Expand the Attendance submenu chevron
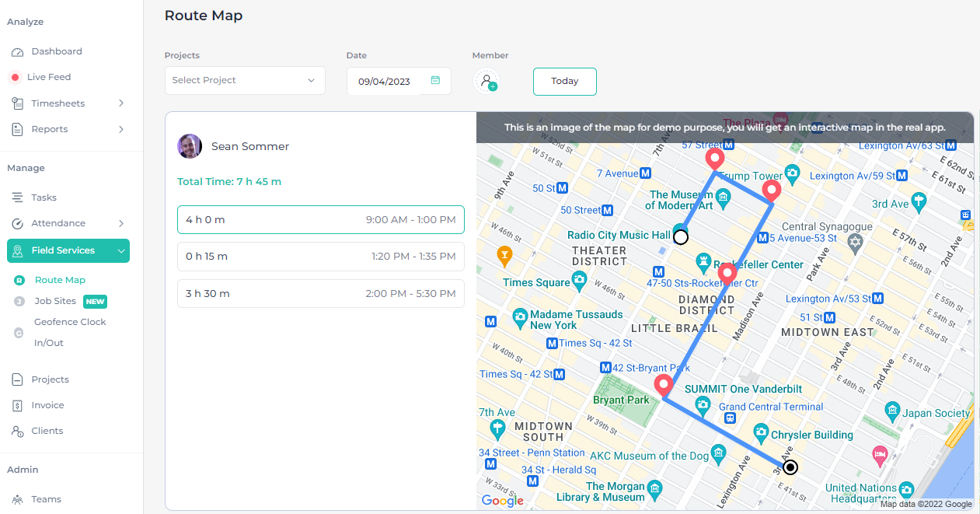980x514 pixels. pyautogui.click(x=121, y=223)
